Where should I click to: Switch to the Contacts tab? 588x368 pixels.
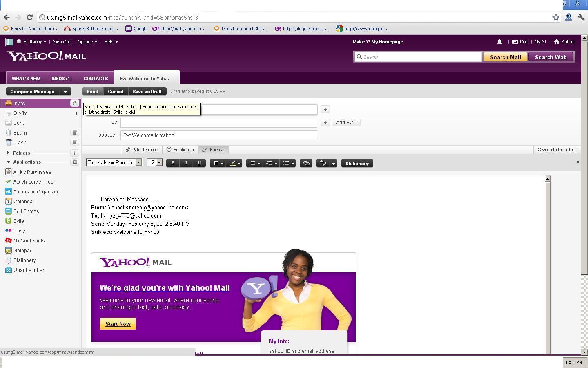tap(96, 79)
